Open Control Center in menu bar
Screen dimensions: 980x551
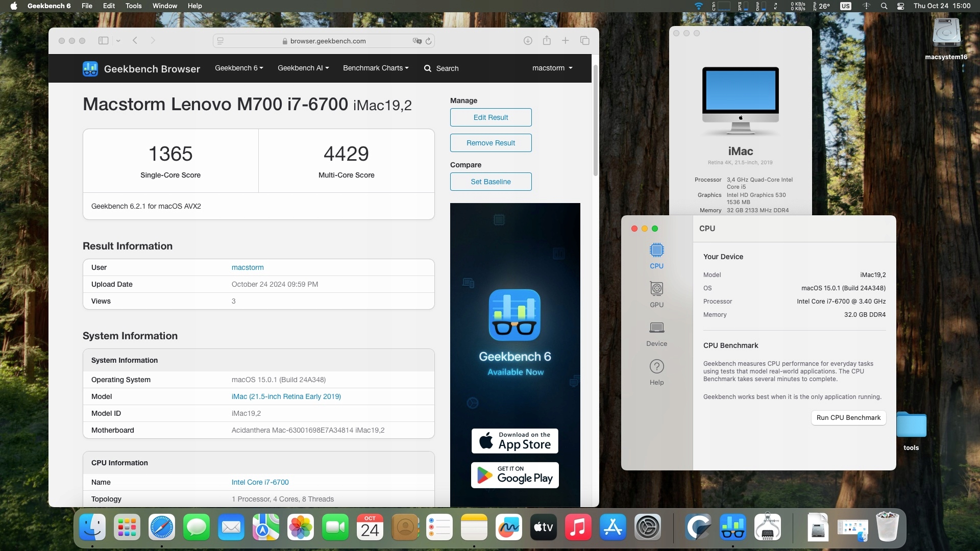pyautogui.click(x=901, y=6)
